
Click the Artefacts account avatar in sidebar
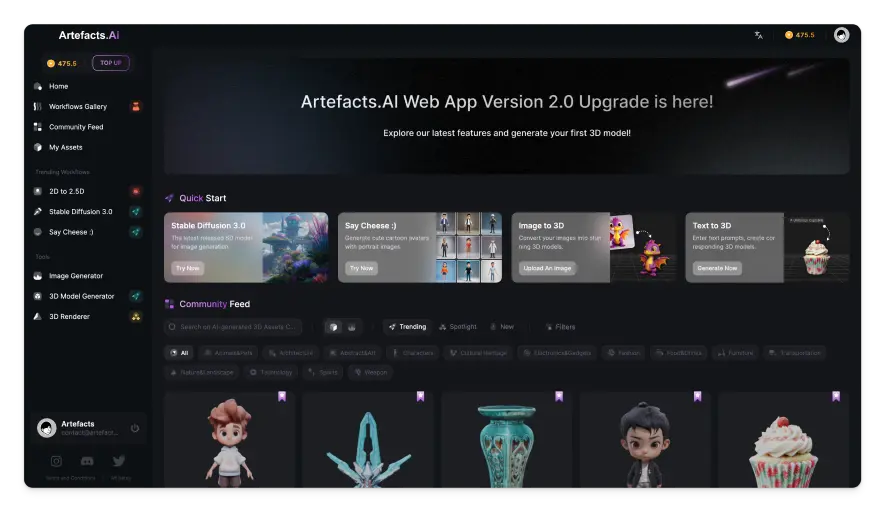(x=46, y=428)
